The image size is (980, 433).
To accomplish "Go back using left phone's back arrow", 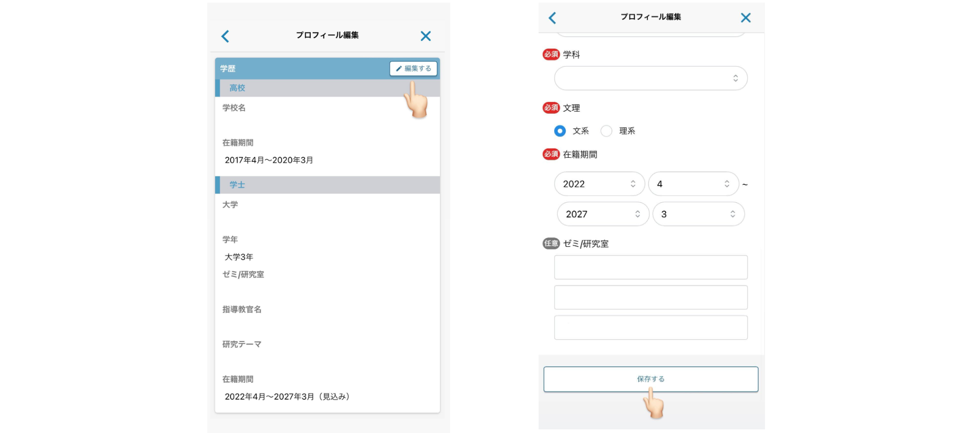I will (x=225, y=36).
